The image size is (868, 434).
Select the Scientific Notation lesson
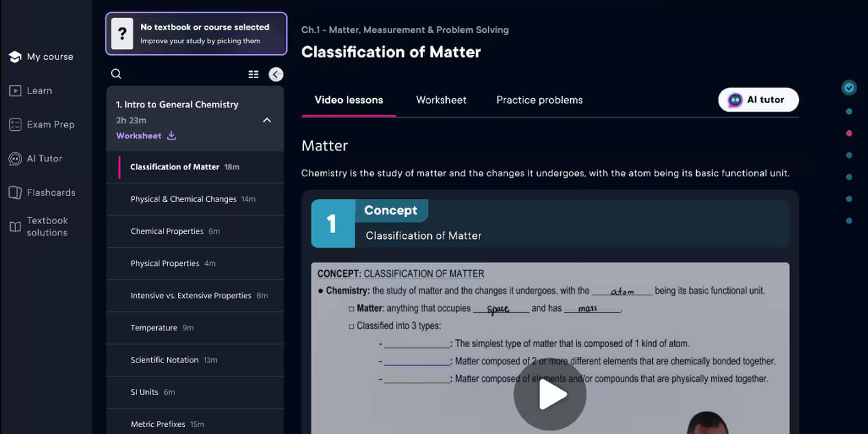click(164, 360)
